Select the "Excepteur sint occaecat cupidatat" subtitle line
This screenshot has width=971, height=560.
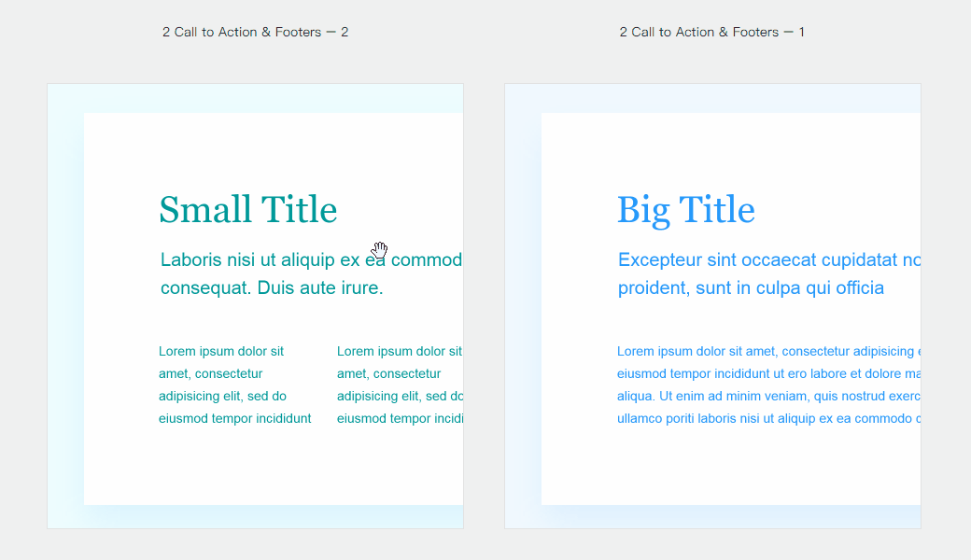coord(766,259)
